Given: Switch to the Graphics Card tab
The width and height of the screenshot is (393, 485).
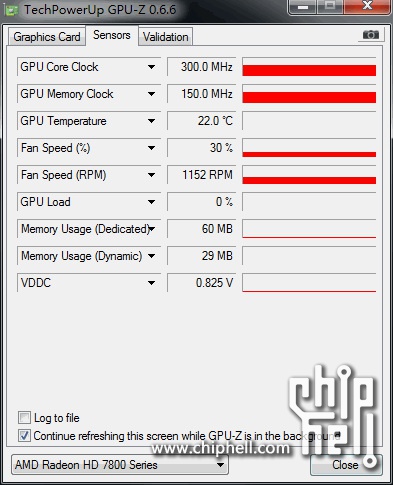Looking at the screenshot, I should click(x=47, y=37).
